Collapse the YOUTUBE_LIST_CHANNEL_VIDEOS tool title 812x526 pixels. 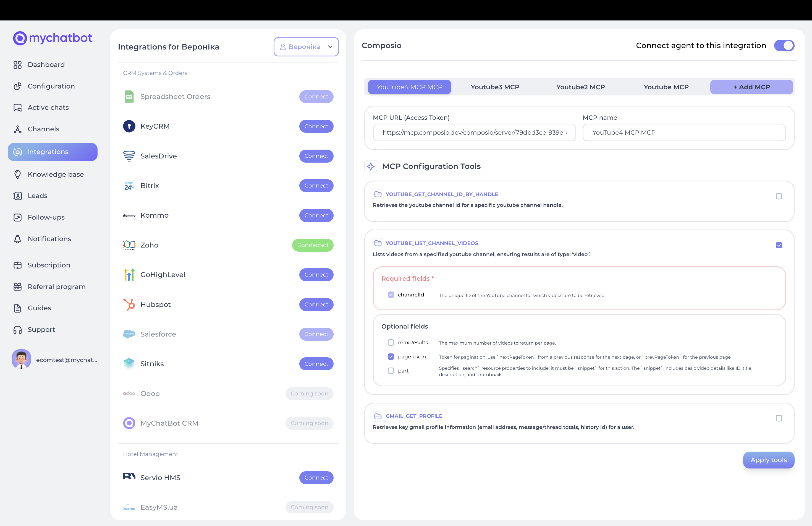(x=431, y=243)
